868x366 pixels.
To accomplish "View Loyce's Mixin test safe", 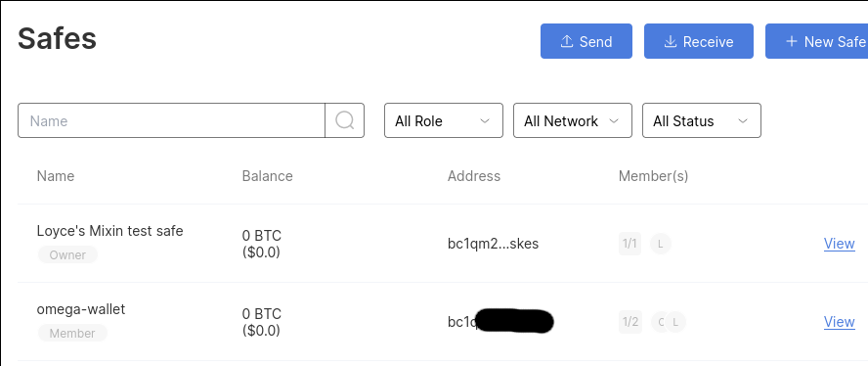I will point(840,244).
